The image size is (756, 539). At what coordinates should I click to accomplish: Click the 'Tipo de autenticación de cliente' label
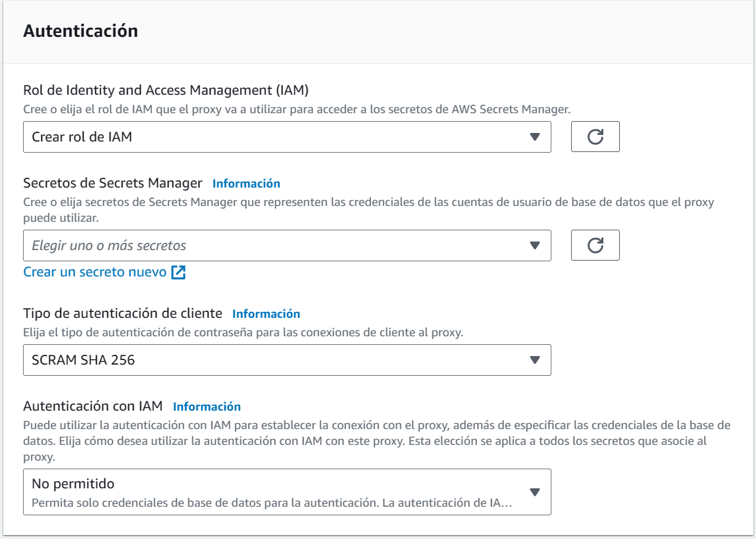click(122, 313)
